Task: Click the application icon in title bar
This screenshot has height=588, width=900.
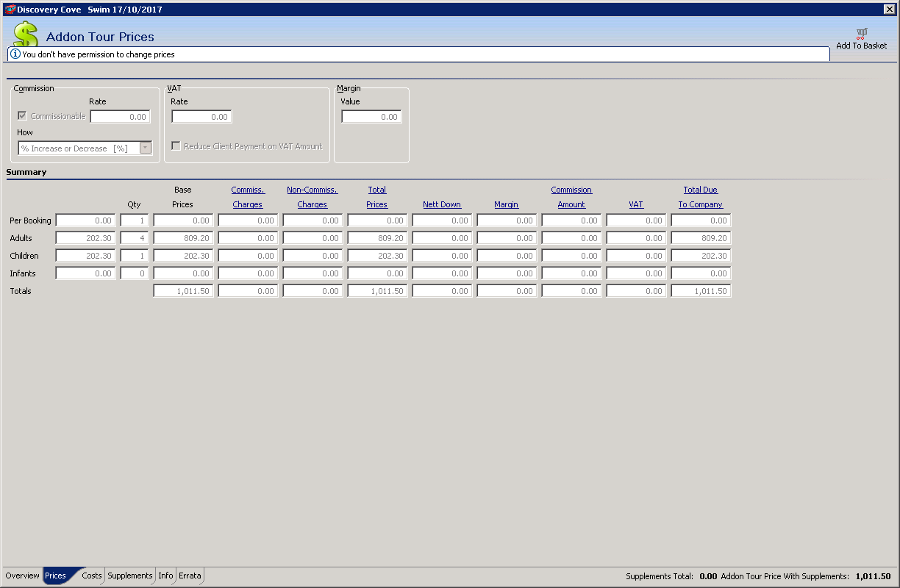Action: pyautogui.click(x=10, y=10)
